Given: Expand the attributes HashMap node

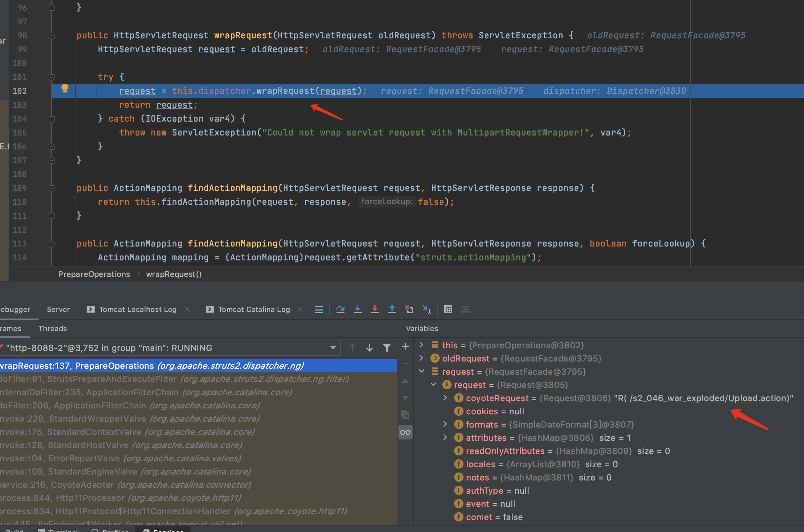Looking at the screenshot, I should [x=445, y=437].
